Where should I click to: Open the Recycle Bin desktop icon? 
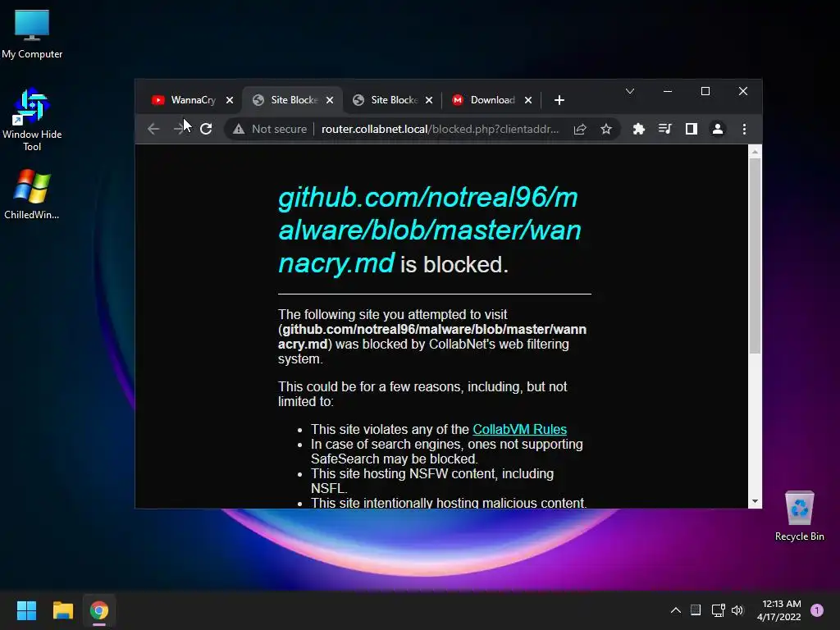pyautogui.click(x=799, y=517)
